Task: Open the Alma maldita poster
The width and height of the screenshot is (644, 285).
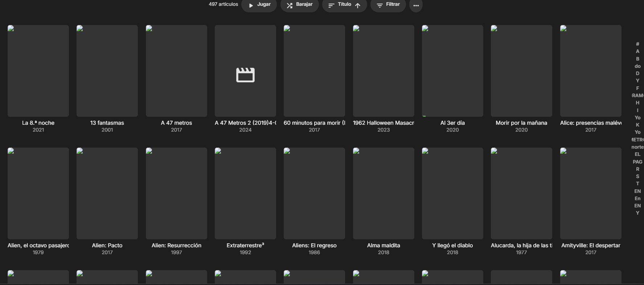Action: [x=383, y=193]
